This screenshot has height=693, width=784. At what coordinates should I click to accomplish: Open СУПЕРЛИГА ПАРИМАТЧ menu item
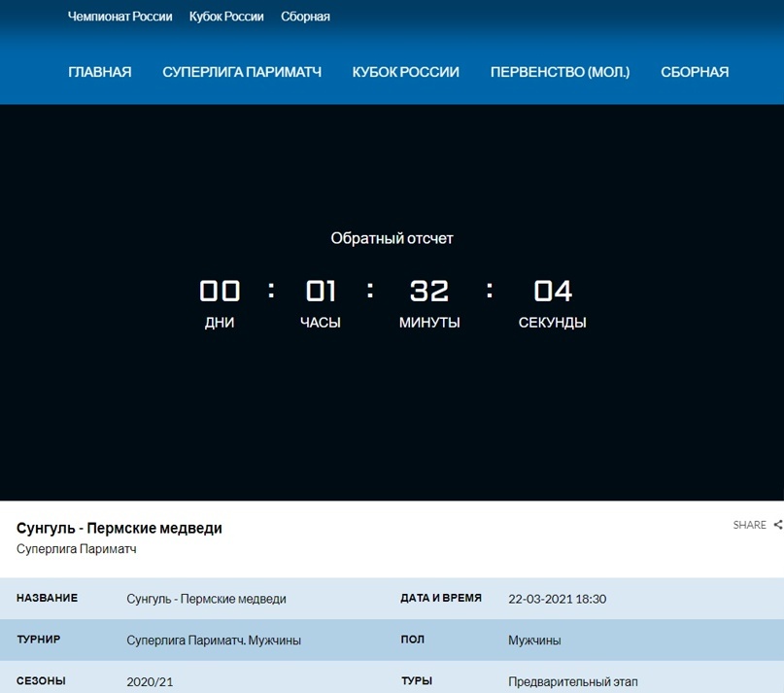(x=242, y=72)
